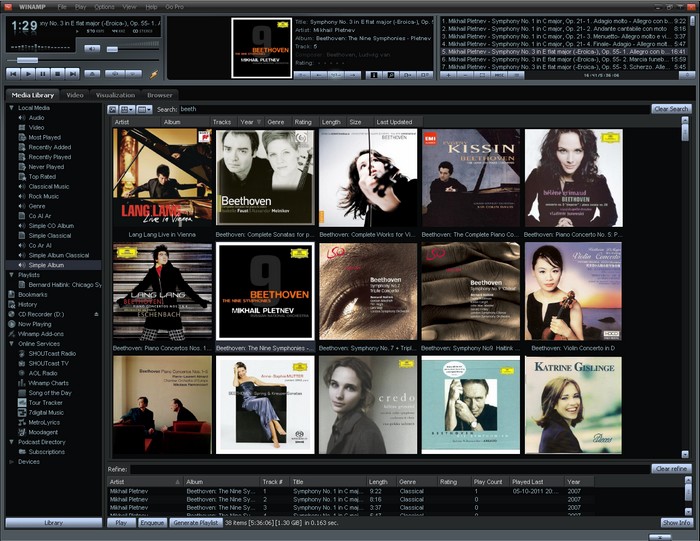Click the file info icon under album art
The image size is (700, 541).
(374, 75)
